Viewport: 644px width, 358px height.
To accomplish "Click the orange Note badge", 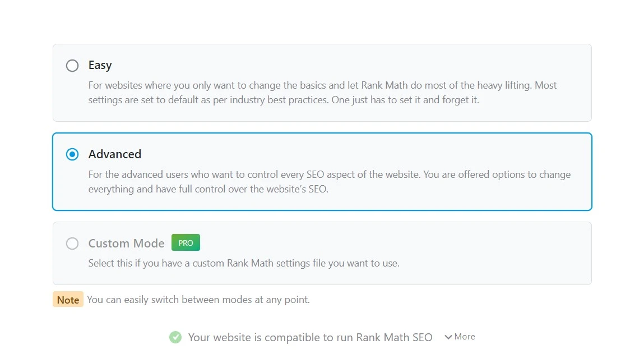I will (68, 300).
